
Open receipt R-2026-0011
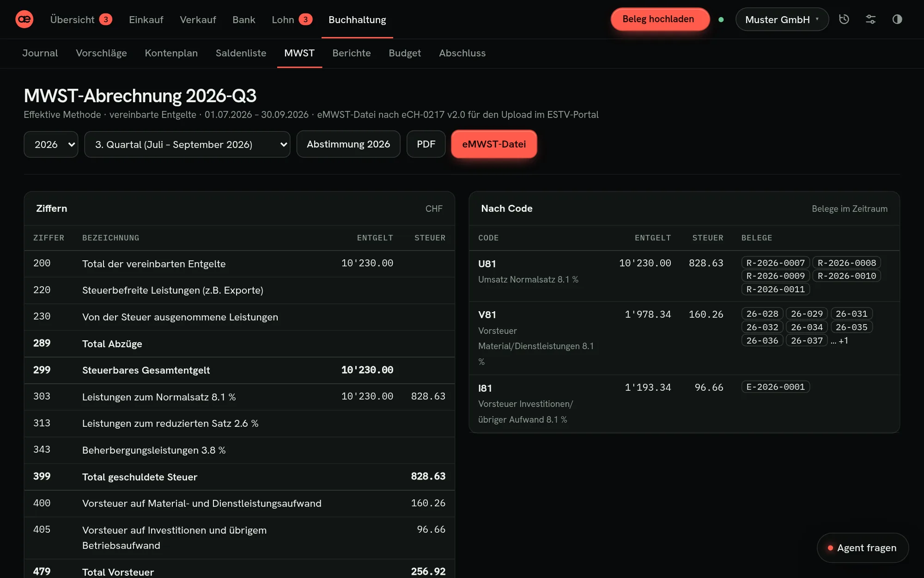click(776, 289)
